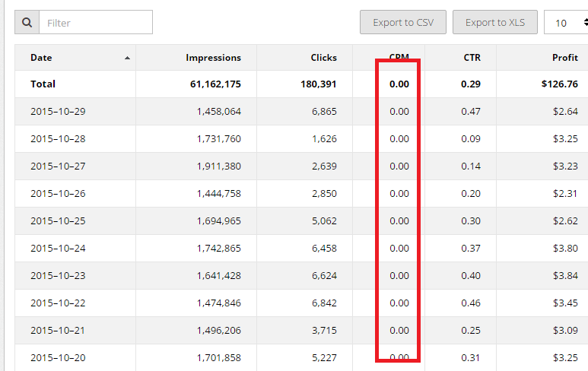Focus the Filter text field
Screen dimensions: 588x371
tap(95, 23)
